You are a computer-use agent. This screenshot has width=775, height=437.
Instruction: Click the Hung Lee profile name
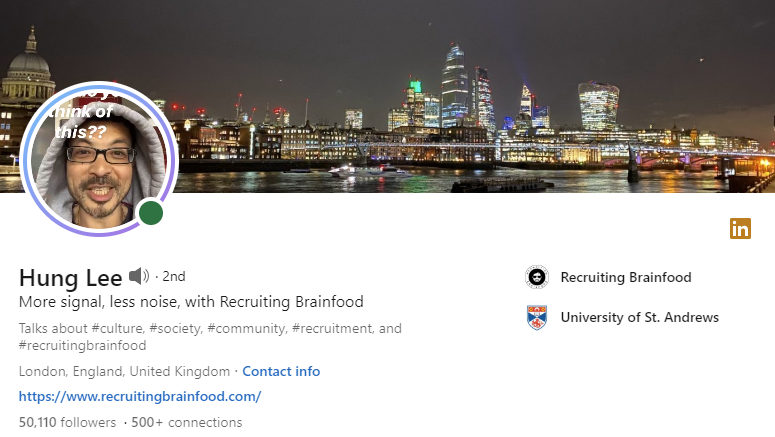tap(71, 278)
